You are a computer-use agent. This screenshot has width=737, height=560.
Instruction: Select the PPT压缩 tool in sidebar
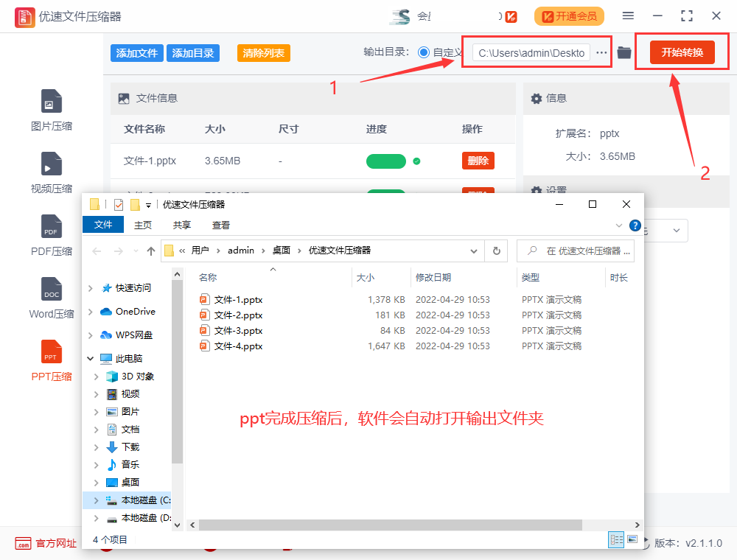[x=52, y=360]
